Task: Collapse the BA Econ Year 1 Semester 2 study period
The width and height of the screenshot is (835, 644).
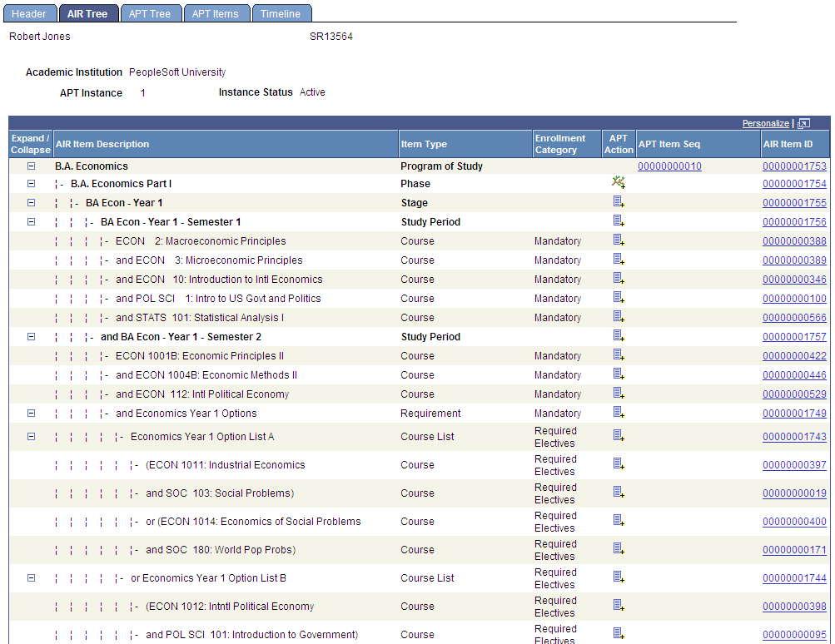Action: pyautogui.click(x=30, y=336)
